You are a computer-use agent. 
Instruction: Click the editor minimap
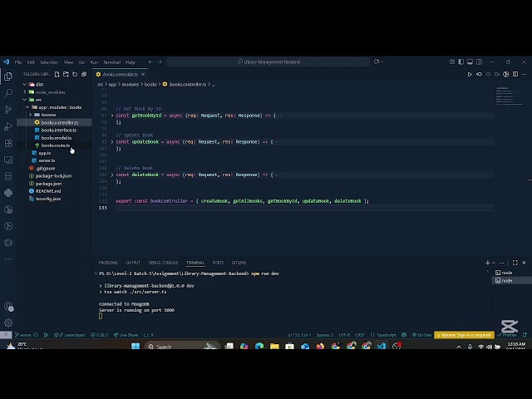pos(510,96)
